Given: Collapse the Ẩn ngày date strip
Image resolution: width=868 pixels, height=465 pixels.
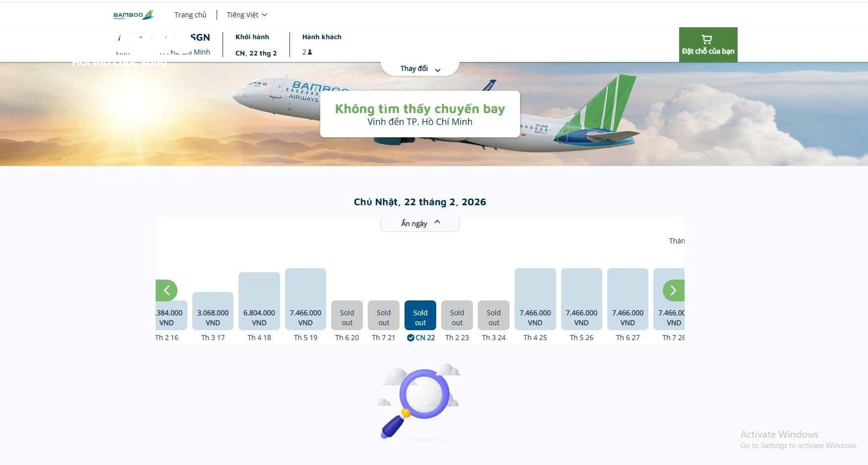Looking at the screenshot, I should click(x=420, y=223).
